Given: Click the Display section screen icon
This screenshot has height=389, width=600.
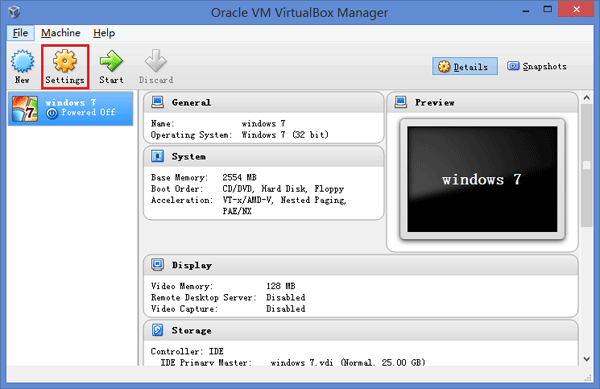Looking at the screenshot, I should tap(157, 265).
